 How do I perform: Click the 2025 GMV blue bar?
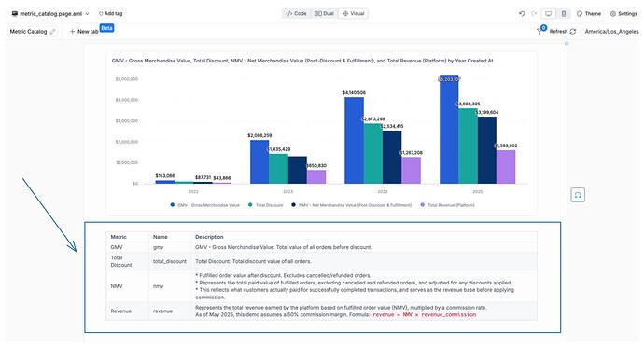[449, 130]
